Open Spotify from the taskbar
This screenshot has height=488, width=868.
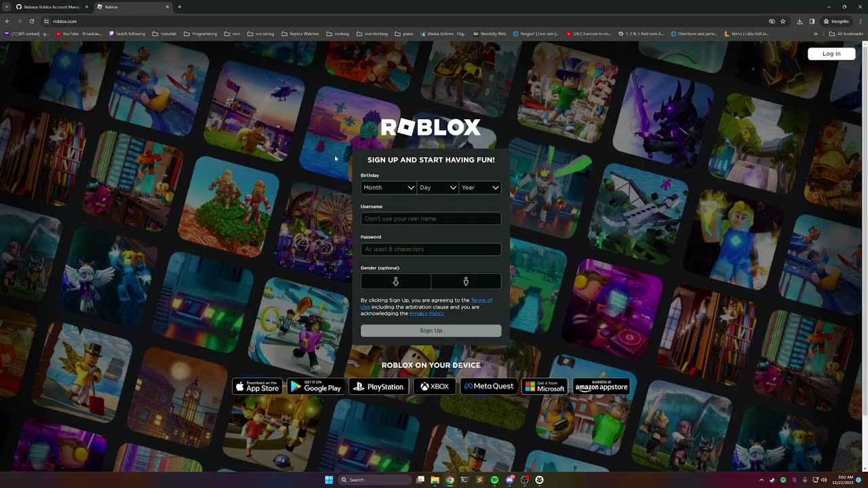[x=494, y=480]
